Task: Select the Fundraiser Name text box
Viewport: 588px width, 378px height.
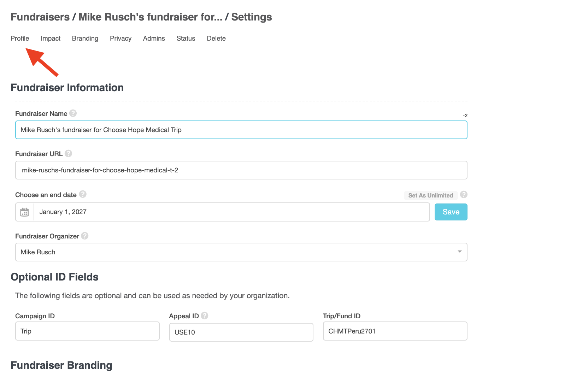Action: (x=241, y=130)
